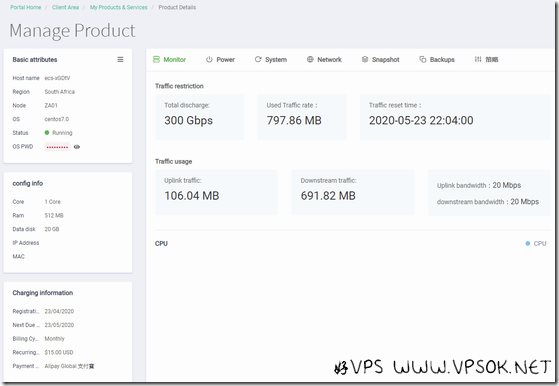Select the Uplink bandwidth 20 Mbps text
559x386 pixels.
[479, 185]
